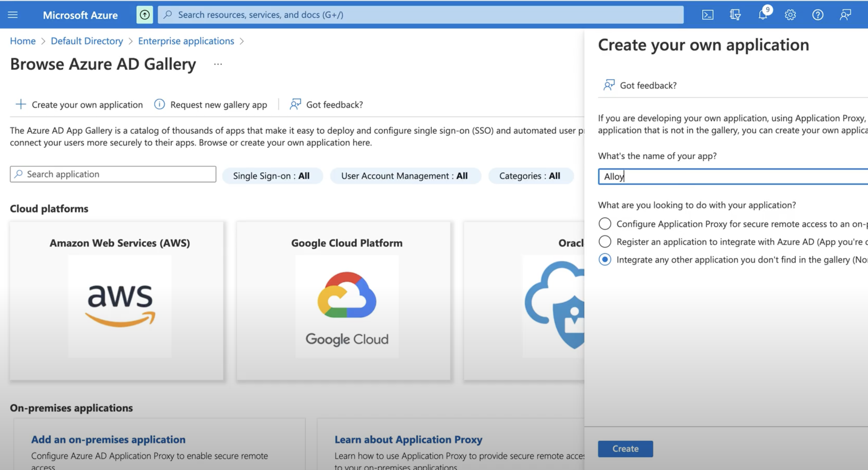Open the Amazon Web Services tile
The image size is (868, 470).
(117, 300)
